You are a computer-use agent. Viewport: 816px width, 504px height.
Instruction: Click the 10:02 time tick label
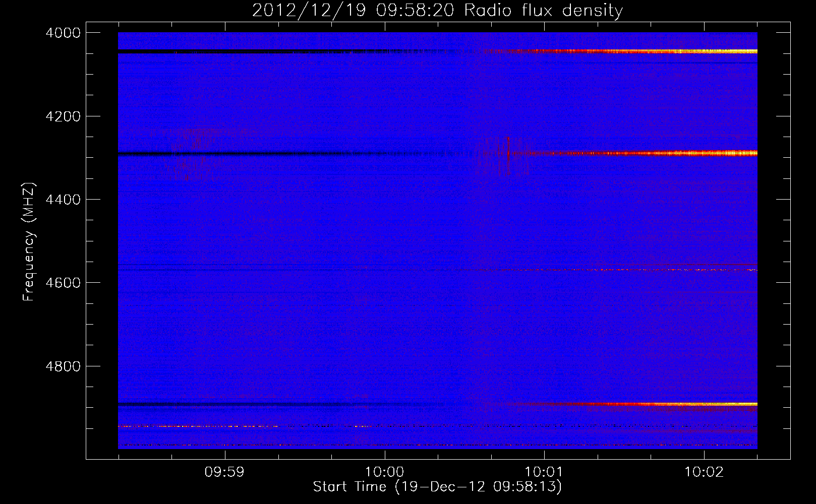[704, 472]
